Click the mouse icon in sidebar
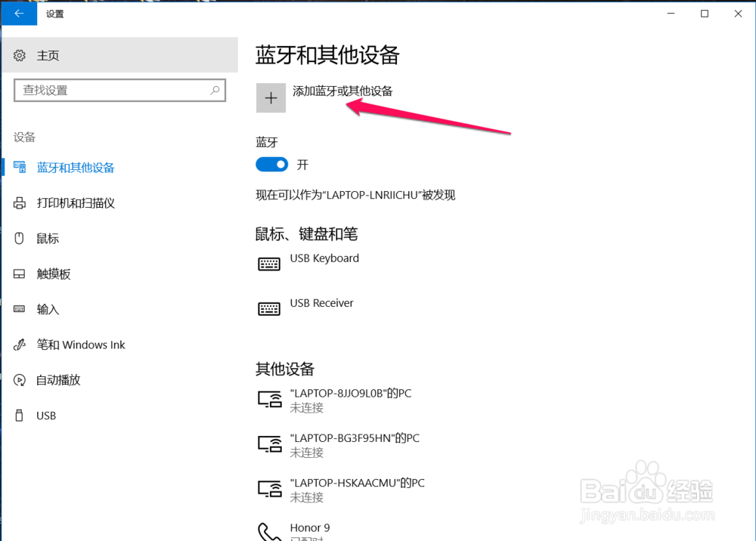756x541 pixels. click(x=20, y=238)
